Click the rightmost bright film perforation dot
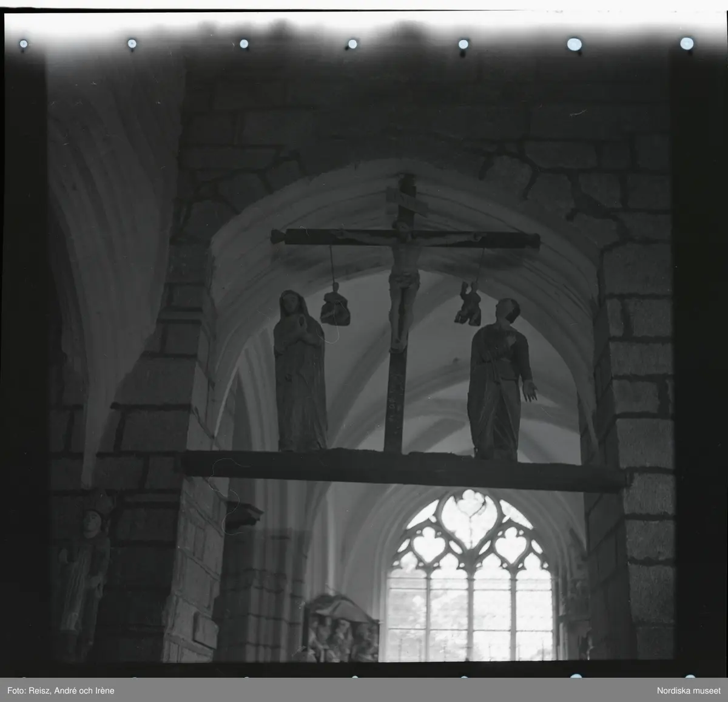 (x=687, y=42)
